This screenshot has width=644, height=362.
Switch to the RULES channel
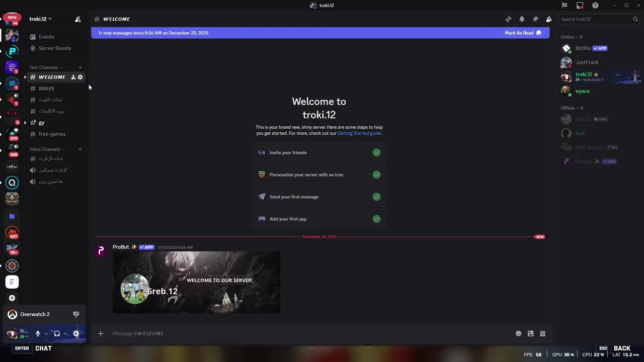(55, 88)
